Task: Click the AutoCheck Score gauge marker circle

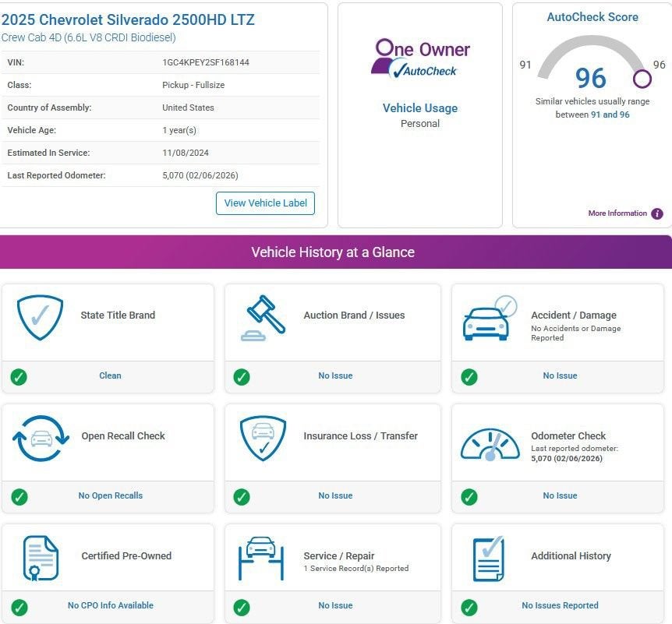Action: click(x=642, y=79)
